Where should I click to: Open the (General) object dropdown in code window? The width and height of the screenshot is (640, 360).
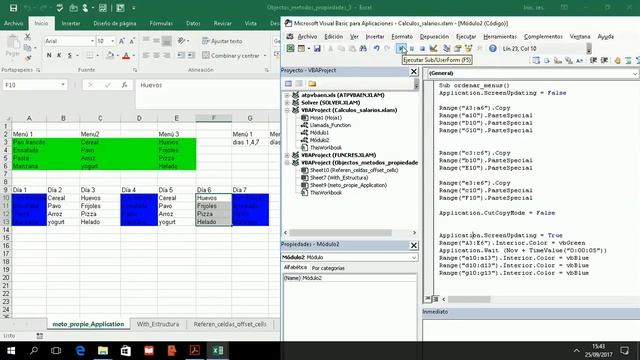pyautogui.click(x=635, y=73)
